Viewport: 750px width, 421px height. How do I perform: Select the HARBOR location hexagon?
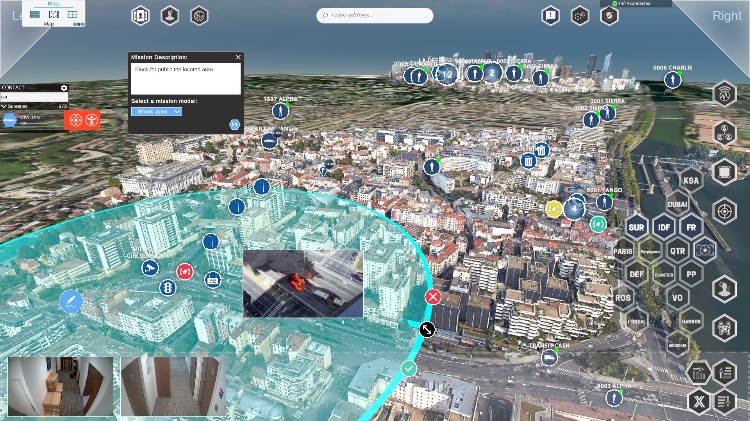click(691, 321)
